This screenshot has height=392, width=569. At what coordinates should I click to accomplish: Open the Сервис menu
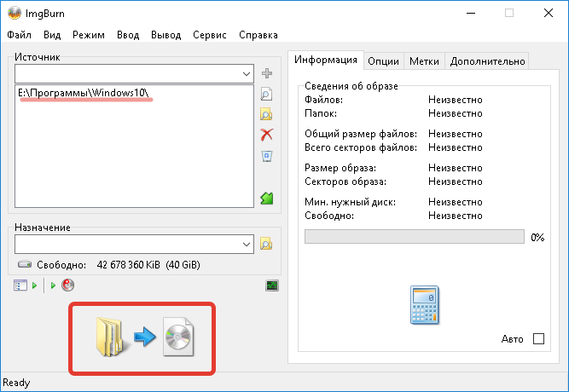pyautogui.click(x=210, y=35)
